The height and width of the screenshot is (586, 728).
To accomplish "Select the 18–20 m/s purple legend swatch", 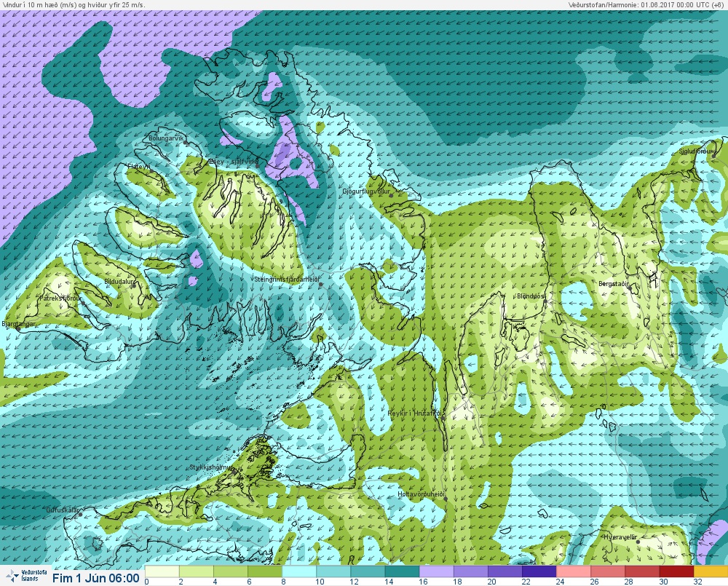I will [x=471, y=571].
